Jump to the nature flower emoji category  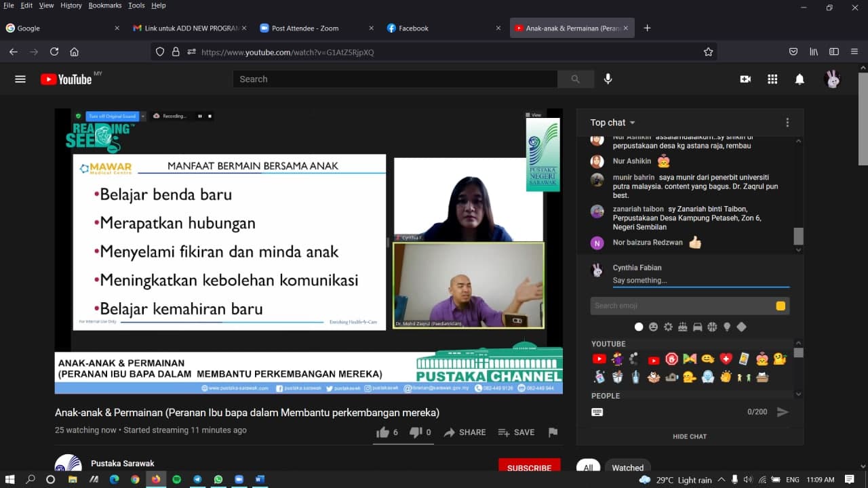coord(668,327)
